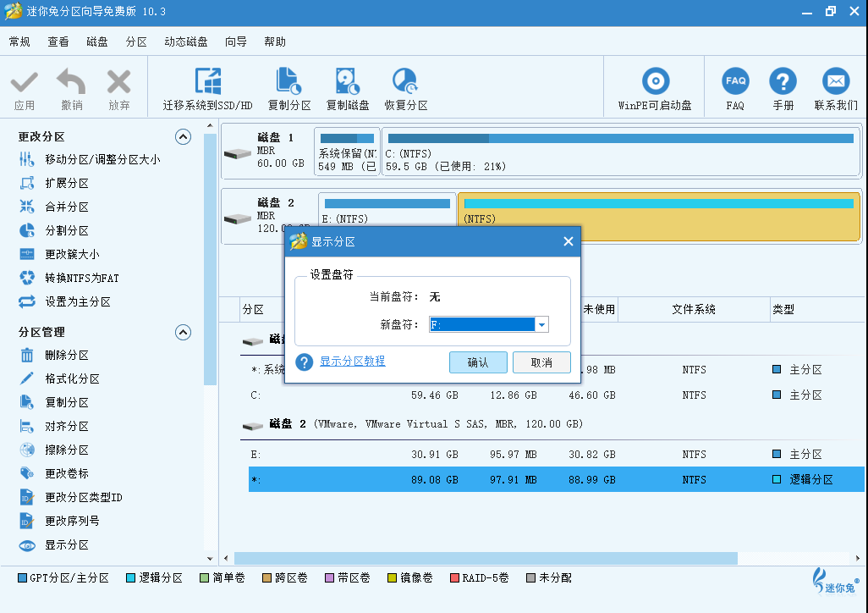Screen dimensions: 868x613
Task: Open the 手册 help manual
Action: click(x=783, y=83)
